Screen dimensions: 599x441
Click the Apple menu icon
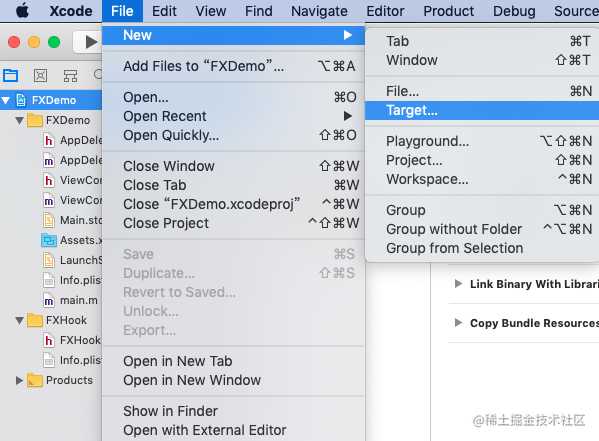[x=23, y=11]
